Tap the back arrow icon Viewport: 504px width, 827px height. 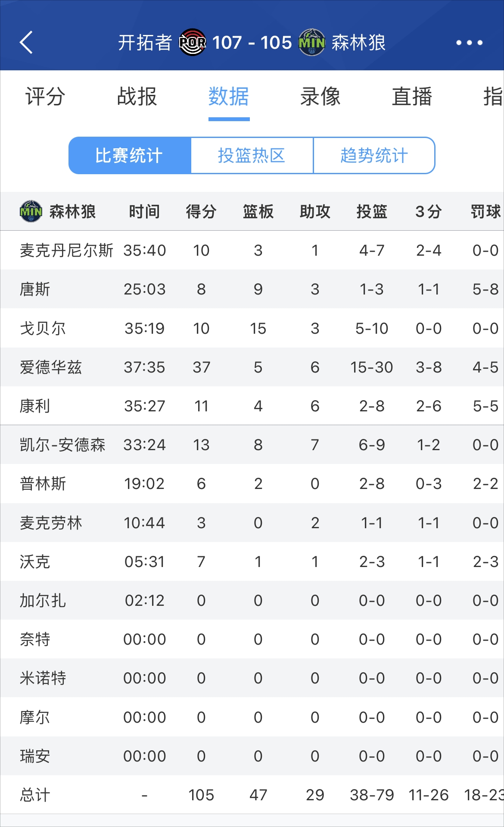(26, 42)
